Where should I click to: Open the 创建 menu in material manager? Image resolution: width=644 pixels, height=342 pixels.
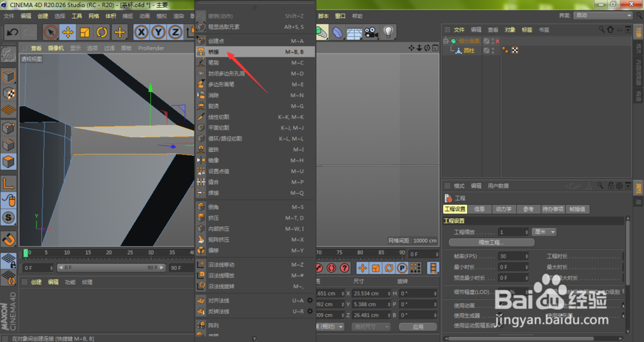point(36,282)
